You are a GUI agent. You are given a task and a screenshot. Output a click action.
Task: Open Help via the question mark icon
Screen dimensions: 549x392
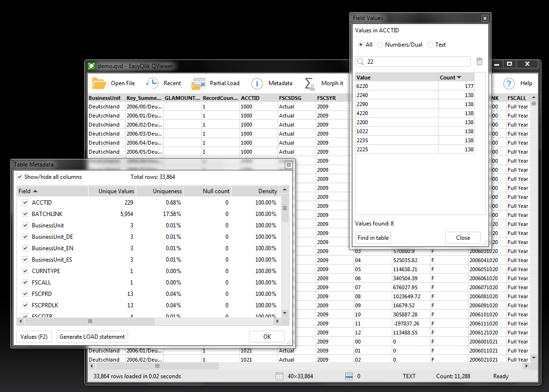509,83
